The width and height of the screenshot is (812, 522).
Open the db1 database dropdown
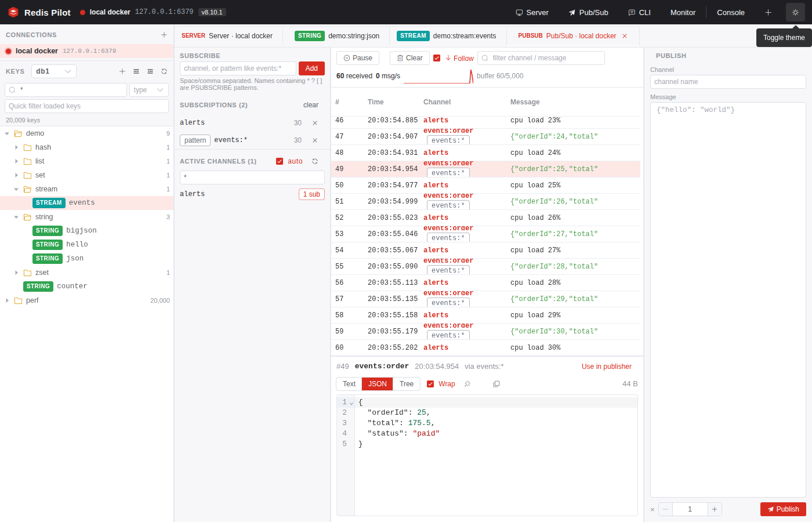54,71
